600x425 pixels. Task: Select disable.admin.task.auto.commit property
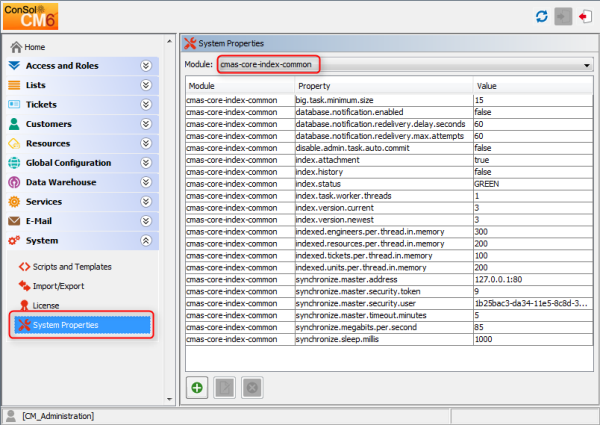[389, 148]
